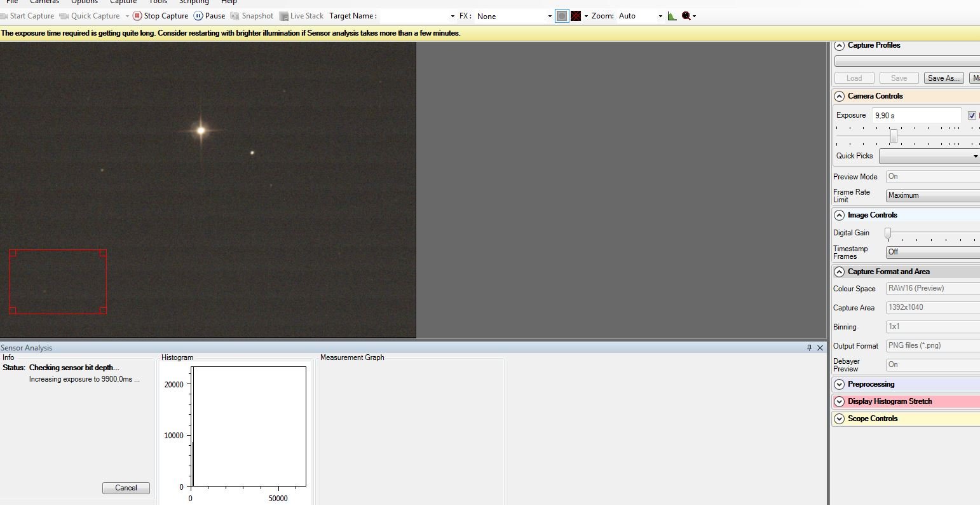Click the 'Checking sensor bit depth...' status

(74, 368)
